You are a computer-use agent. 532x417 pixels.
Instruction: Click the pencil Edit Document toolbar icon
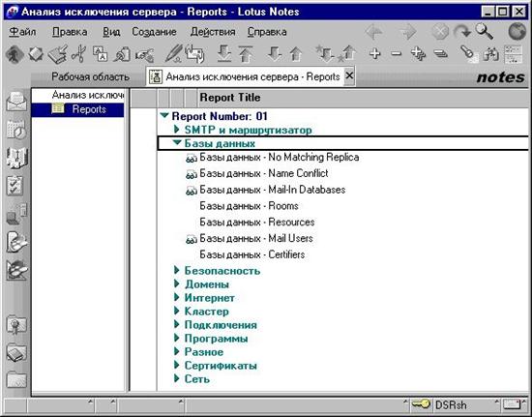tap(174, 54)
